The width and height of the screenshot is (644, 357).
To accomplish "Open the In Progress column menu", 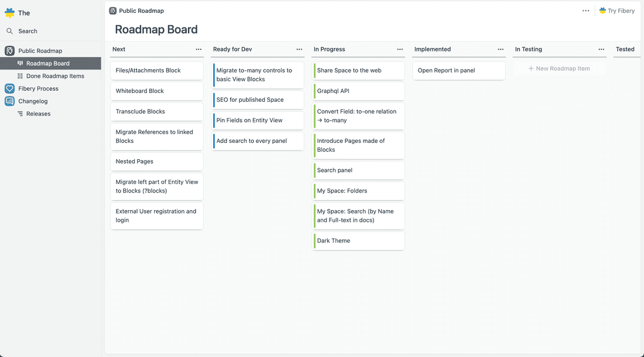I will click(x=400, y=49).
